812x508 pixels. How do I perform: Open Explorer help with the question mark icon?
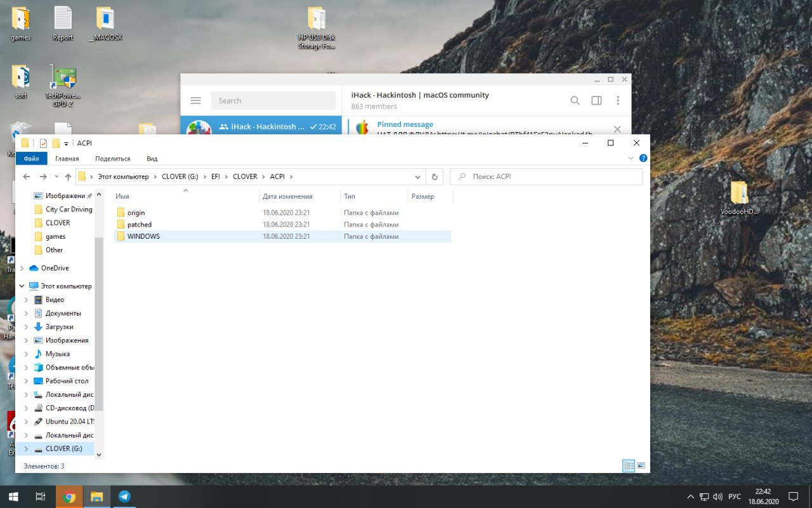pos(643,158)
